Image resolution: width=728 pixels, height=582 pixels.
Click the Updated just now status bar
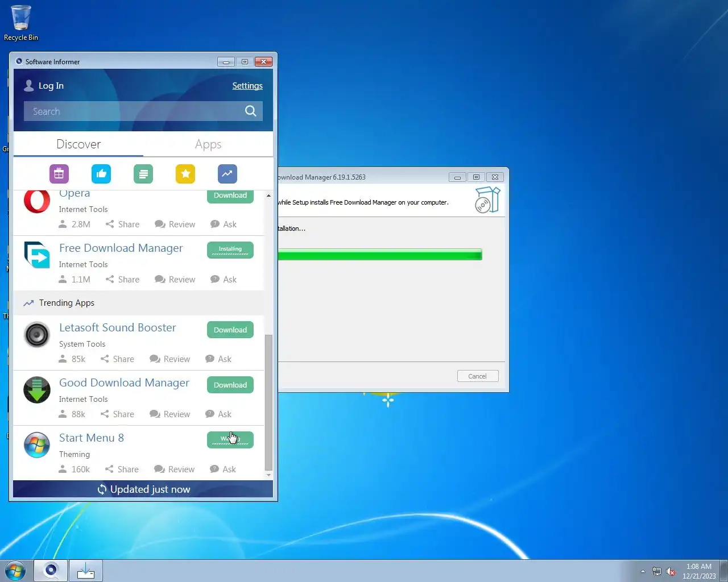click(143, 489)
